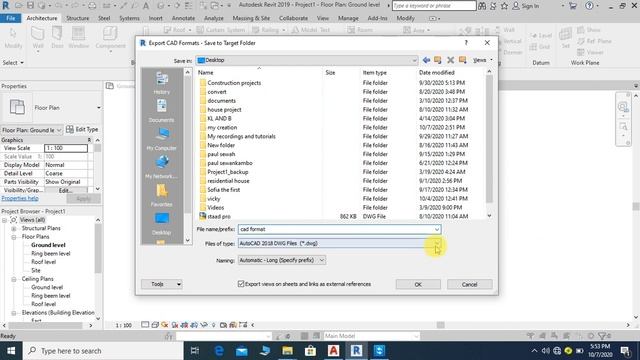Sort files by the Date modified column
Viewport: 640px width, 360px height.
click(436, 73)
